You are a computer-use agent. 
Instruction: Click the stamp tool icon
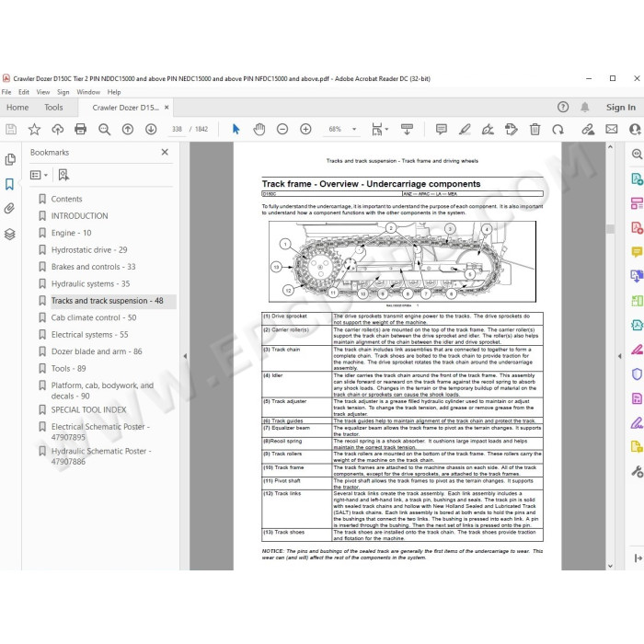[x=512, y=130]
